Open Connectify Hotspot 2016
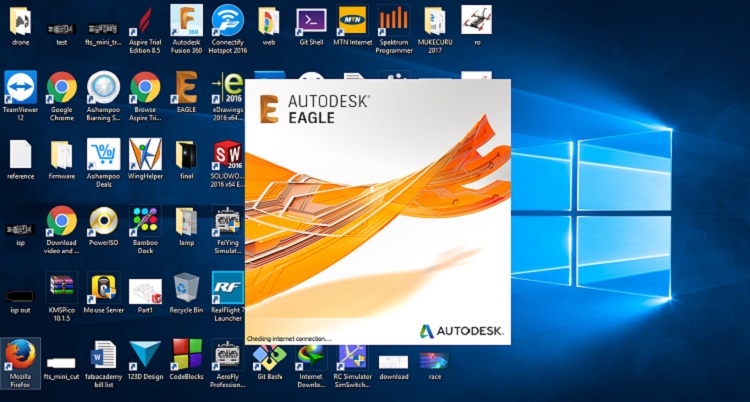Image resolution: width=750 pixels, height=402 pixels. pos(228,22)
